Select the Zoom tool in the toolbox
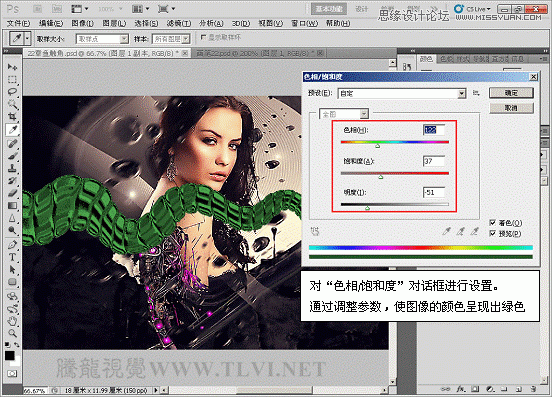The height and width of the screenshot is (397, 552). [12, 333]
